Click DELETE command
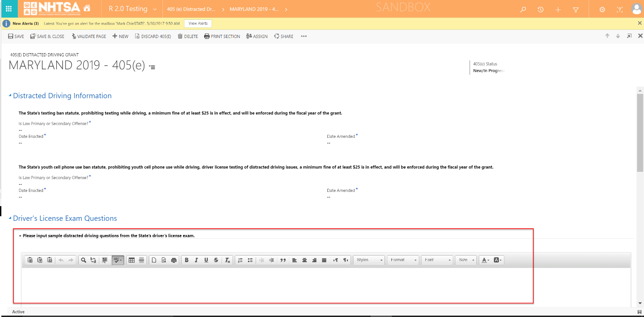This screenshot has width=644, height=317. [x=188, y=36]
